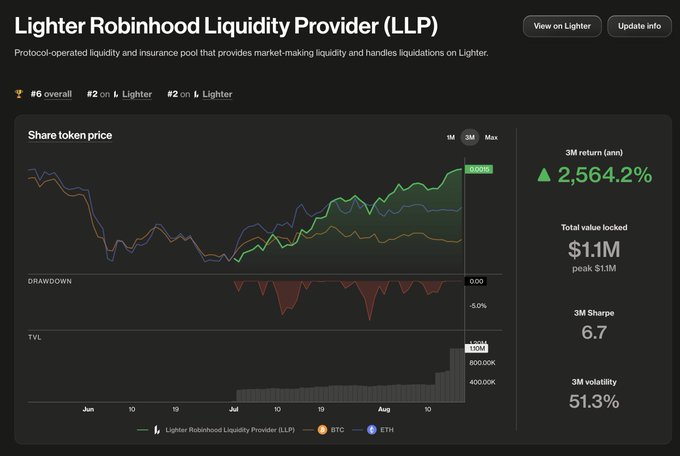This screenshot has height=456, width=680.
Task: Click the Share token price heading
Action: pyautogui.click(x=70, y=135)
